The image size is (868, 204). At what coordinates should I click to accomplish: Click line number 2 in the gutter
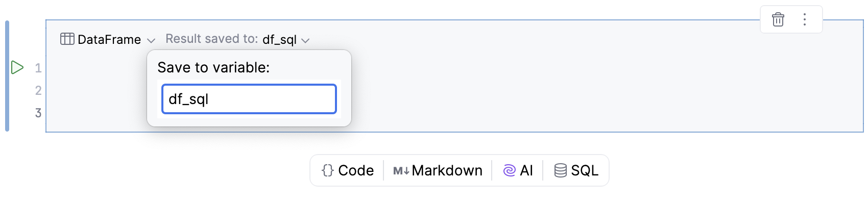[38, 90]
